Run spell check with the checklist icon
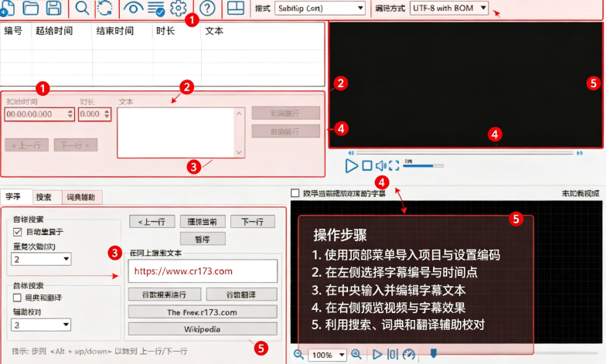The height and width of the screenshot is (364, 610). 156,9
